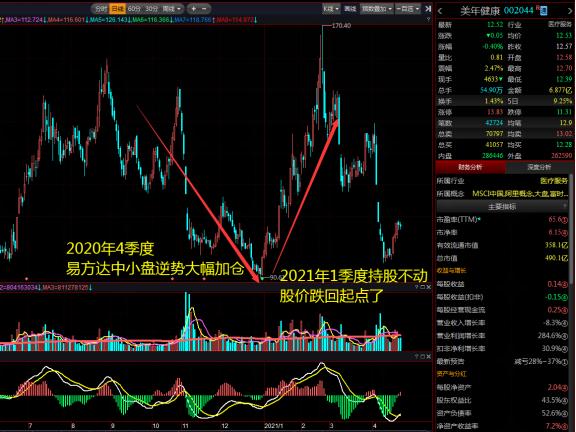576x432 pixels.
Task: Click the 最新 price value 12.52
Action: (x=494, y=25)
